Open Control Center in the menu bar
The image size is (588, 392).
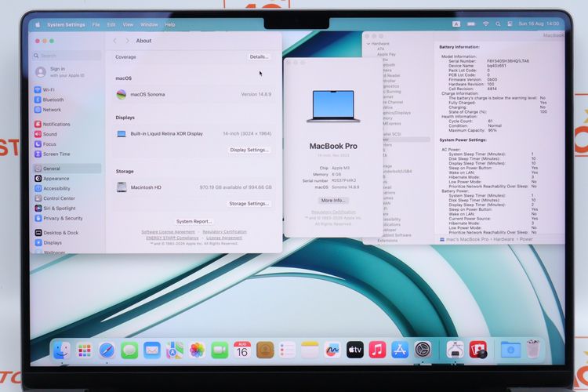510,24
